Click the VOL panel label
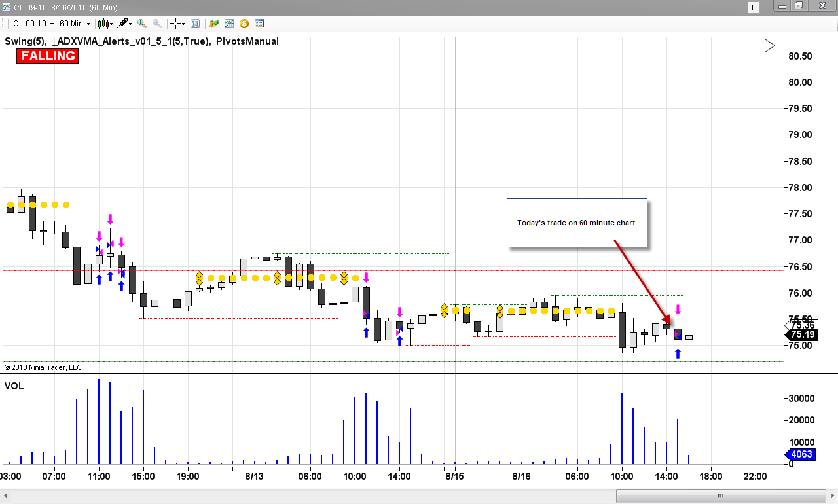The height and width of the screenshot is (504, 838). (14, 386)
